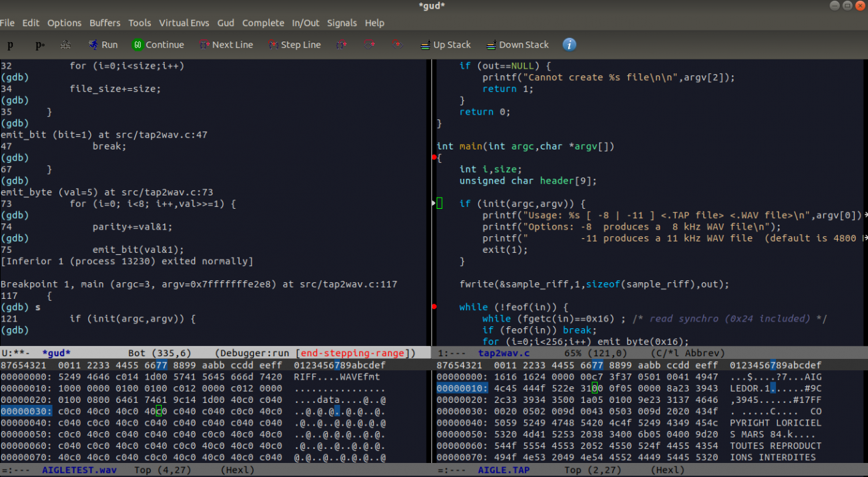Open the Buffers menu
Image resolution: width=868 pixels, height=477 pixels.
(x=105, y=23)
